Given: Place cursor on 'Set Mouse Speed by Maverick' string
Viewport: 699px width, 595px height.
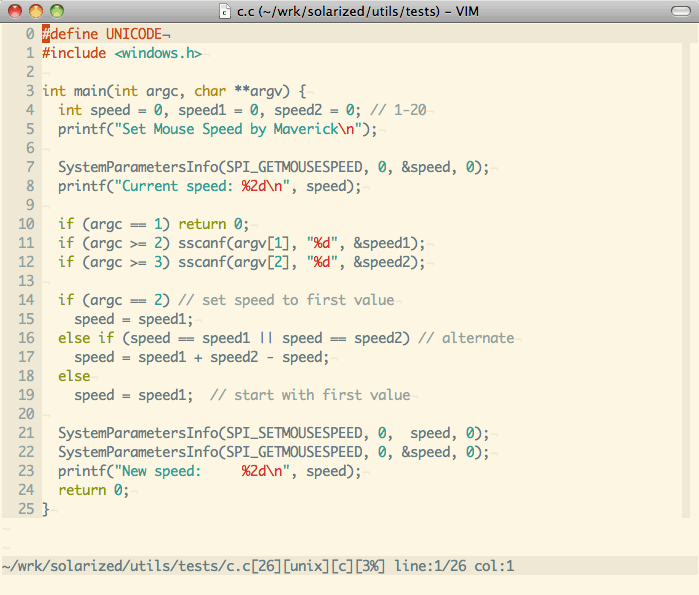Looking at the screenshot, I should pyautogui.click(x=226, y=129).
